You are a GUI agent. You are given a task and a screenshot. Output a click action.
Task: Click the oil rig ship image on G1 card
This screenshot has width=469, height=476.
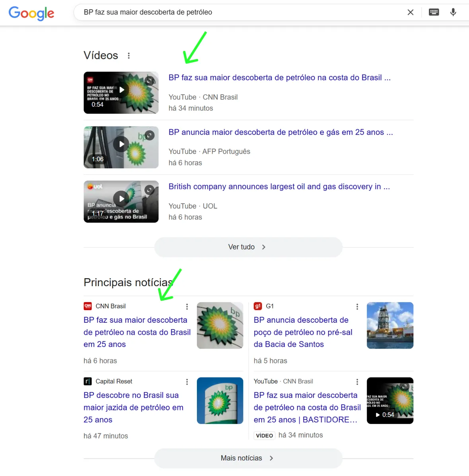point(390,326)
